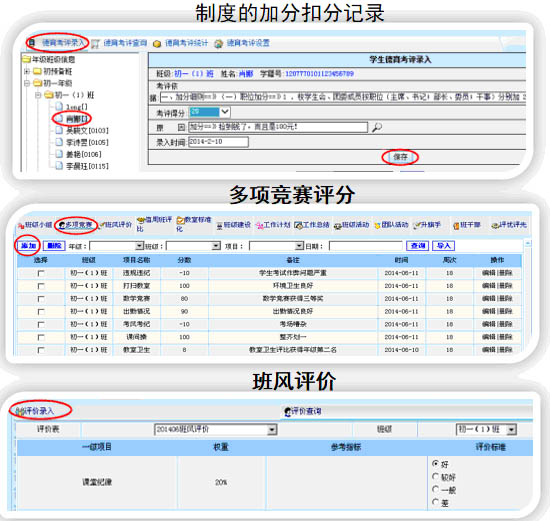Open the 评优评先 toolbar item
This screenshot has height=521, width=550.
click(x=509, y=225)
